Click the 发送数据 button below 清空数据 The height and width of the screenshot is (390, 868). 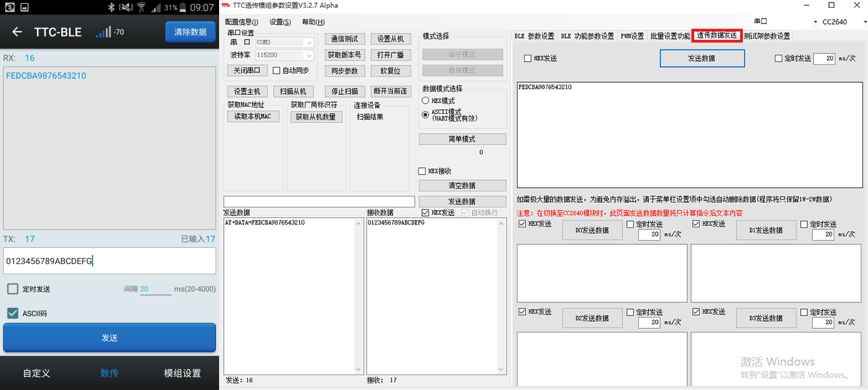(x=462, y=202)
